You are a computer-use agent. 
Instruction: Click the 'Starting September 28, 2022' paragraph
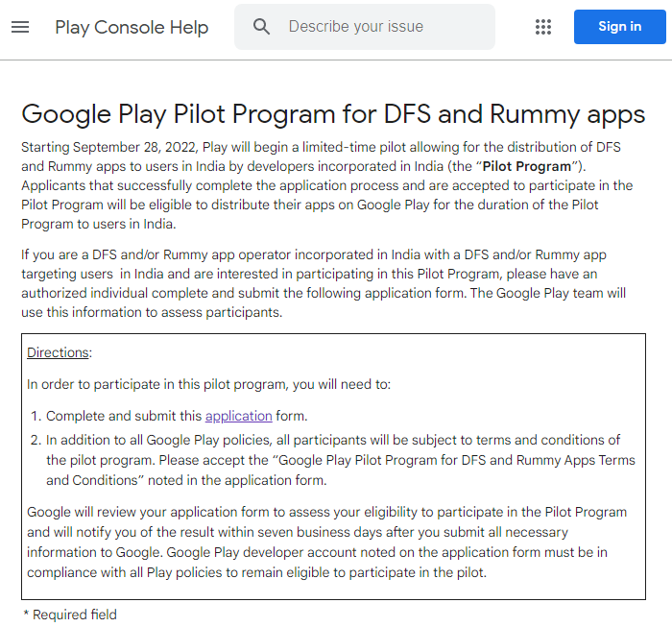pos(327,185)
